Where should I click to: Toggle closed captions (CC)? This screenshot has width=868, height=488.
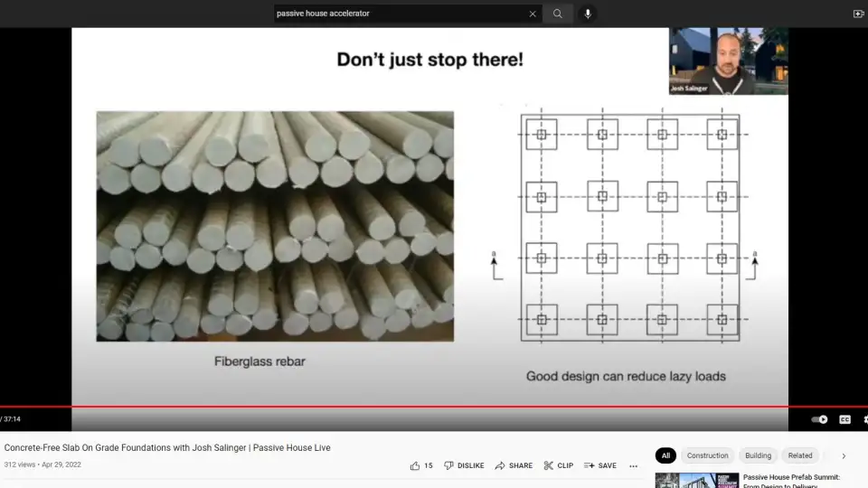[x=844, y=419]
